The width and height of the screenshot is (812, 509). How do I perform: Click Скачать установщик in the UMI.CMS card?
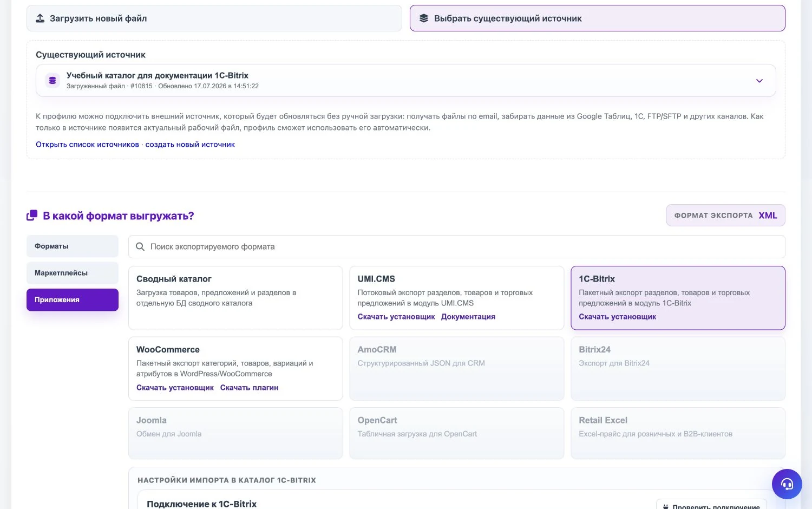(396, 317)
